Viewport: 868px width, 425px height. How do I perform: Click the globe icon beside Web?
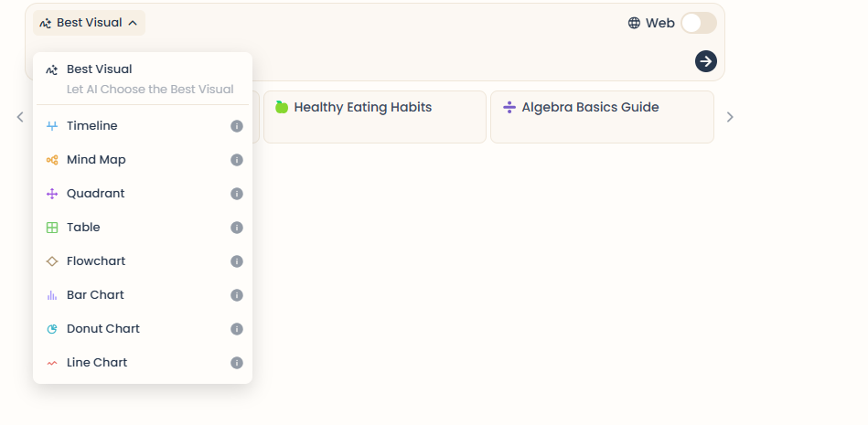634,23
